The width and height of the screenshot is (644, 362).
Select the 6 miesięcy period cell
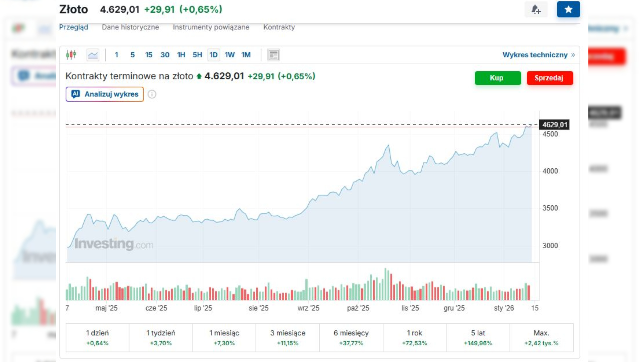[x=351, y=338]
